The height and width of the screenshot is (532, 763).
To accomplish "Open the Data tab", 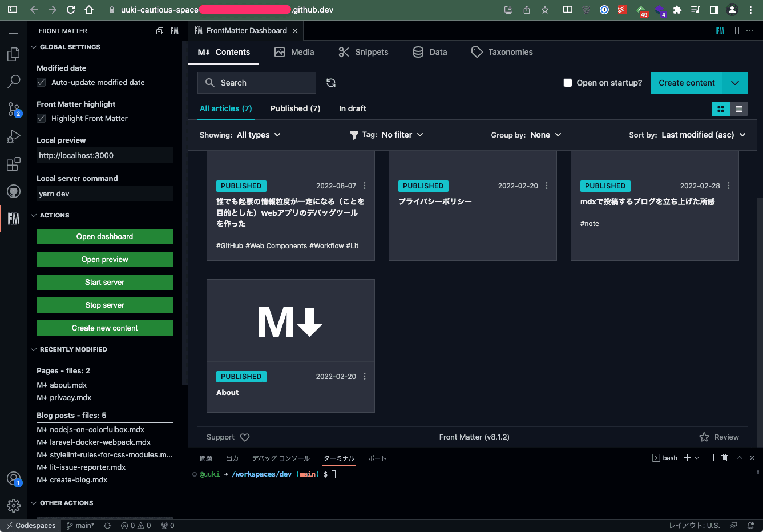I will (430, 52).
